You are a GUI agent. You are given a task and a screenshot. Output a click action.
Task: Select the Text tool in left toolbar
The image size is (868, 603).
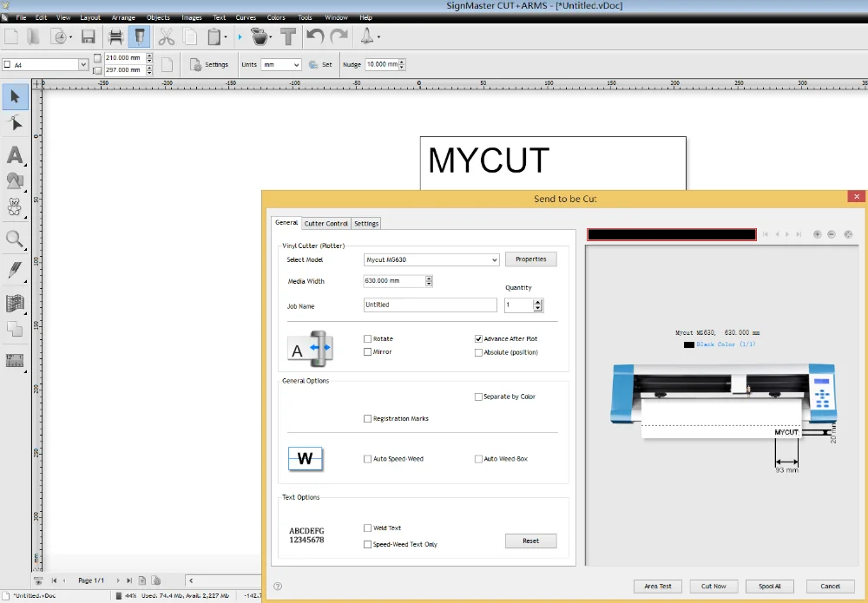[15, 155]
